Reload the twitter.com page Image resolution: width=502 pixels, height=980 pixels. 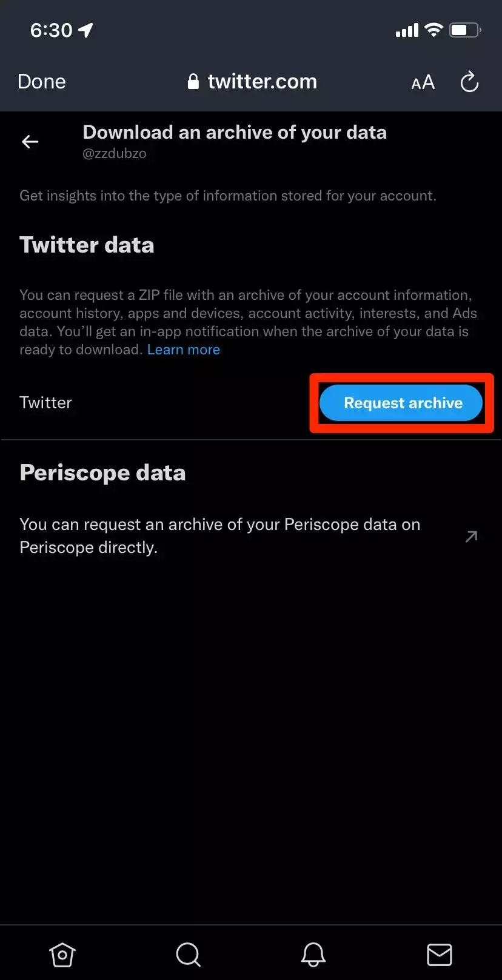[469, 82]
